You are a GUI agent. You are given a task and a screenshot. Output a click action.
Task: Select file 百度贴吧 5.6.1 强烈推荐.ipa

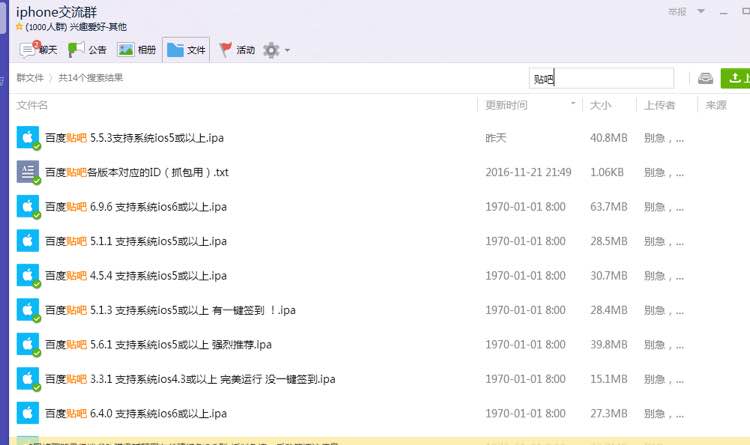tap(158, 345)
